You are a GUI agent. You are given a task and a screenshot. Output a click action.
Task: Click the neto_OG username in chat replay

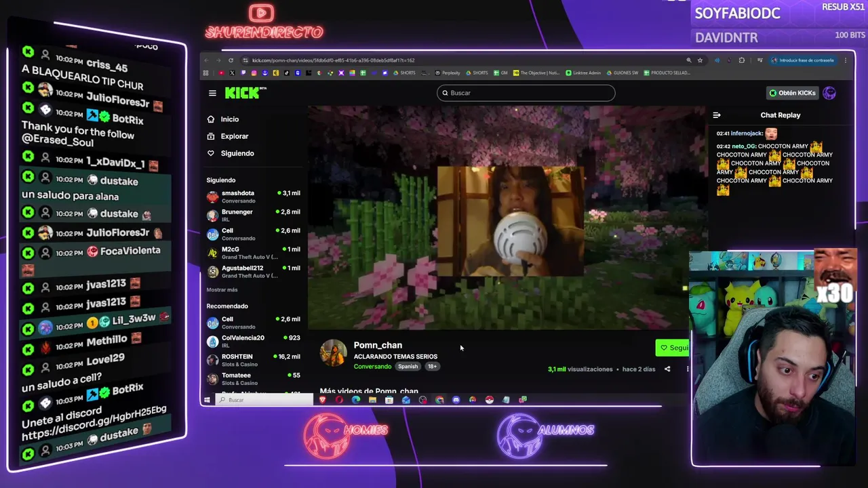coord(743,146)
